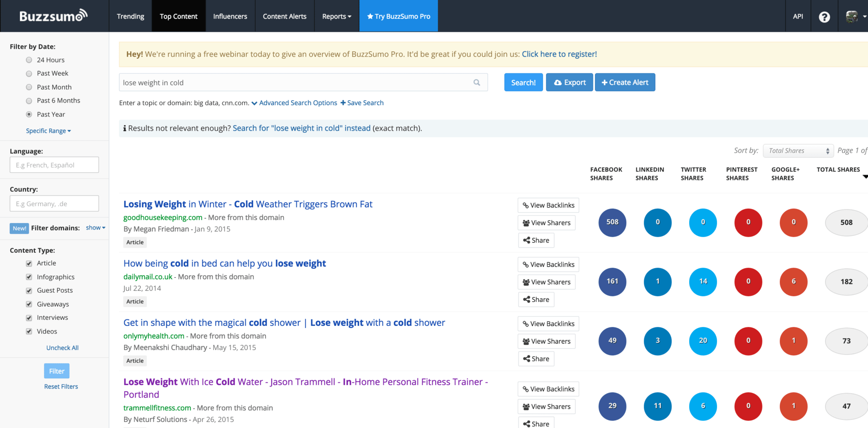The height and width of the screenshot is (428, 868).
Task: Click Twitter shares circle showing 20
Action: click(x=703, y=341)
